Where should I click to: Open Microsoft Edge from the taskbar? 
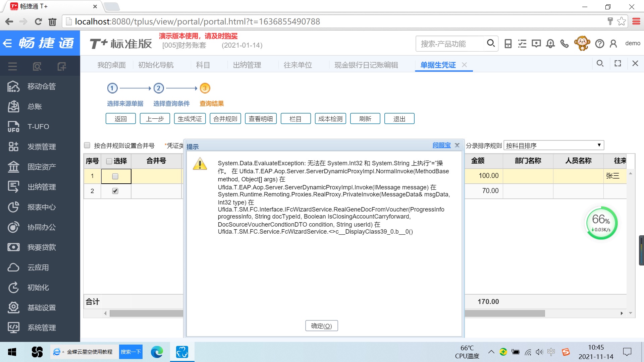tap(157, 352)
